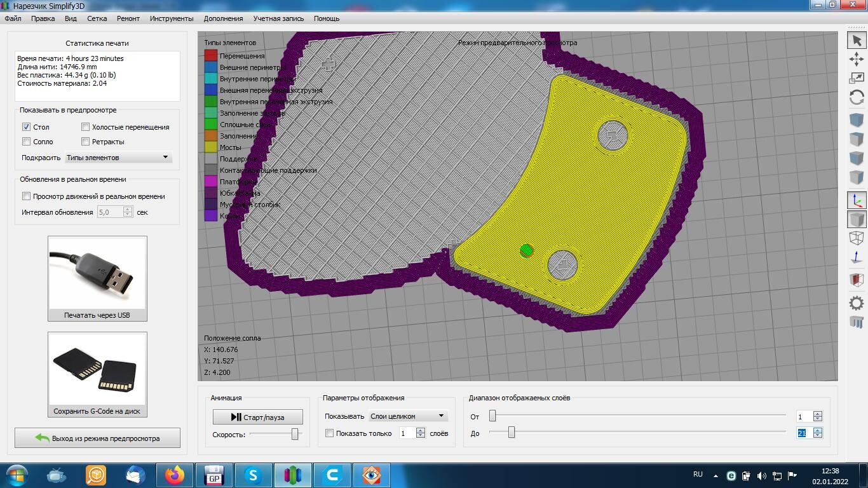
Task: Increment the До layer spinner value
Action: pos(818,430)
